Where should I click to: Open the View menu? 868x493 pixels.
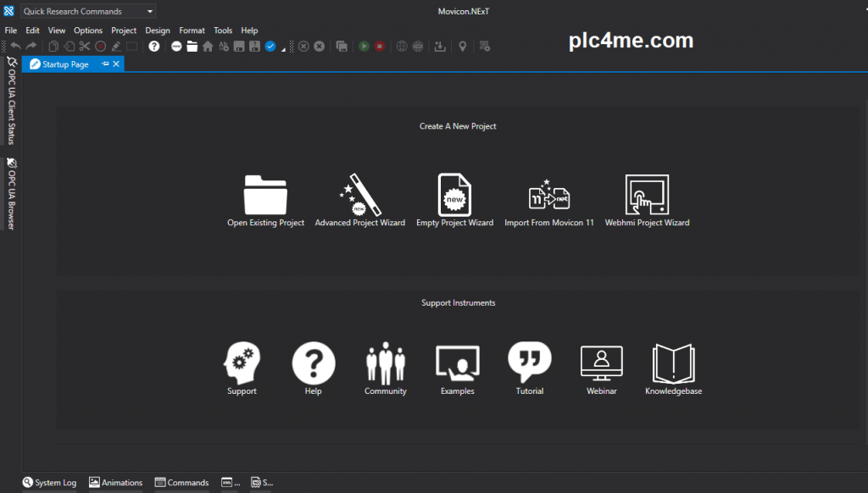57,30
